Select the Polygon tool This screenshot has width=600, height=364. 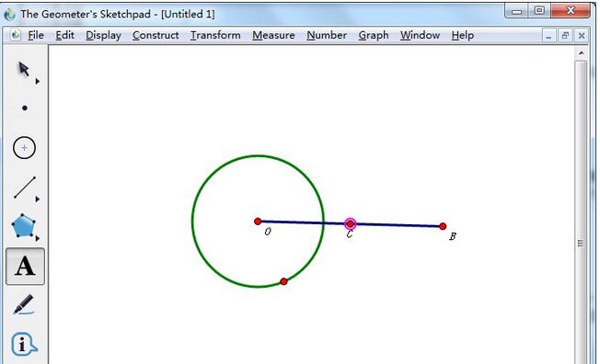pos(23,225)
